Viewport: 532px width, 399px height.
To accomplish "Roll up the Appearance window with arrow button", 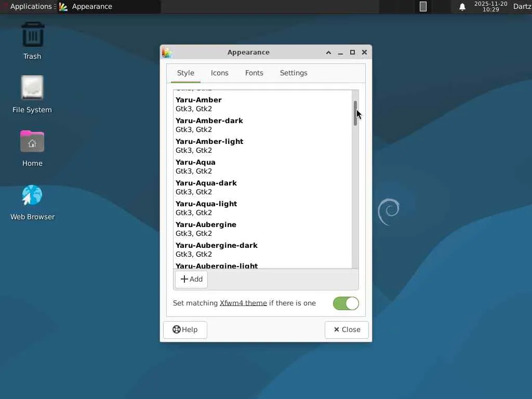I will (x=328, y=52).
